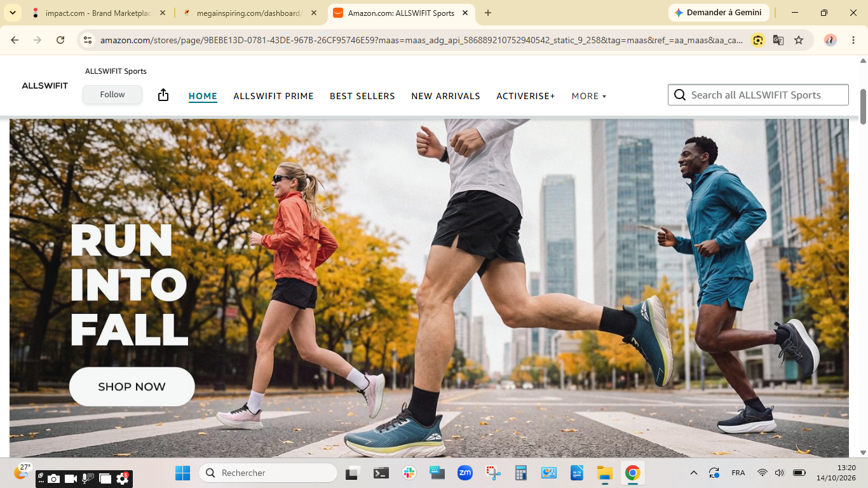
Task: Open the Calculator taskbar icon
Action: 521,473
